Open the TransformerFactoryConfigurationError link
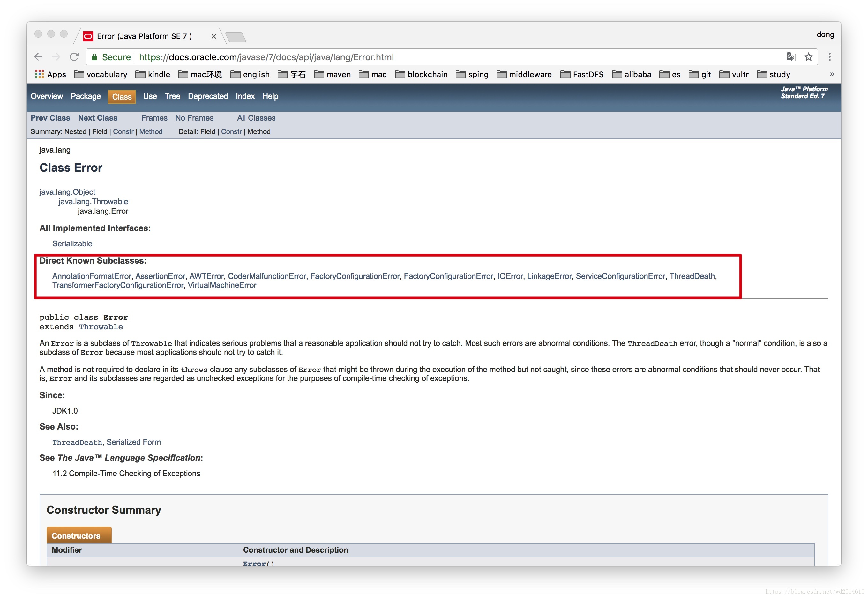 click(x=118, y=285)
